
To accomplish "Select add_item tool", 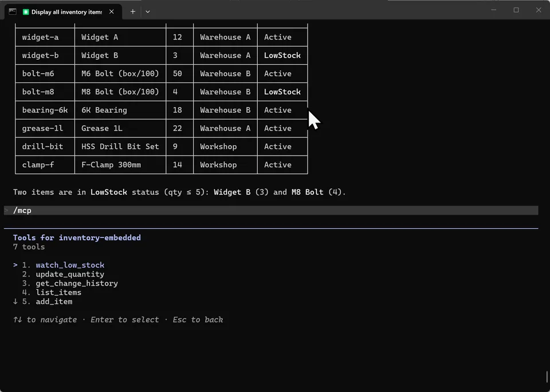I will pyautogui.click(x=54, y=301).
